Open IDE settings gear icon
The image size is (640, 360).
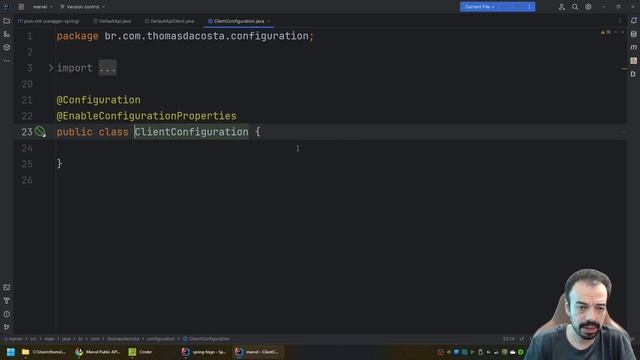588,7
